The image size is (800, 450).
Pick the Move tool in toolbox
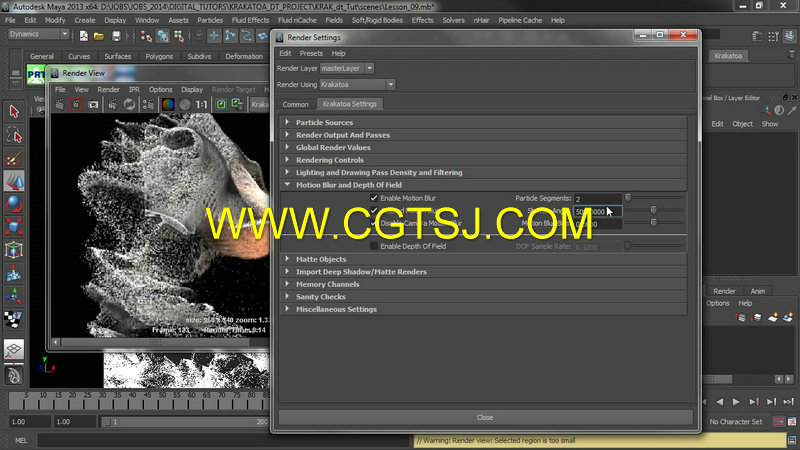click(x=14, y=181)
